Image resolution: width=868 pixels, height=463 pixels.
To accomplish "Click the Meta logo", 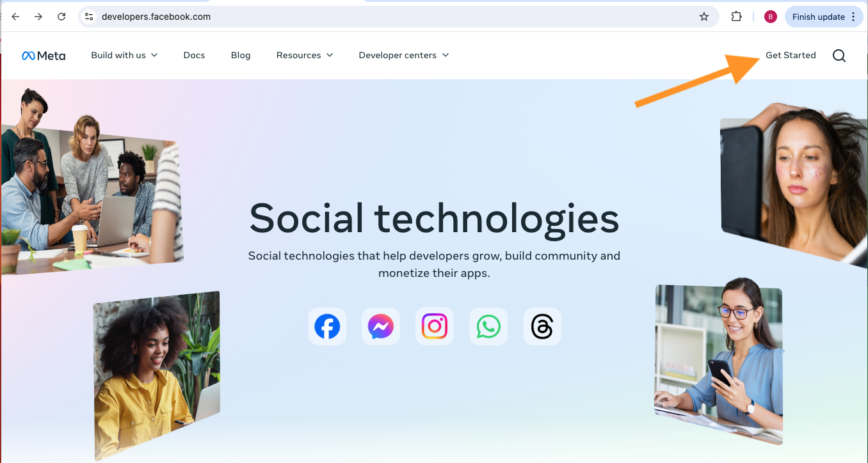I will pyautogui.click(x=44, y=56).
